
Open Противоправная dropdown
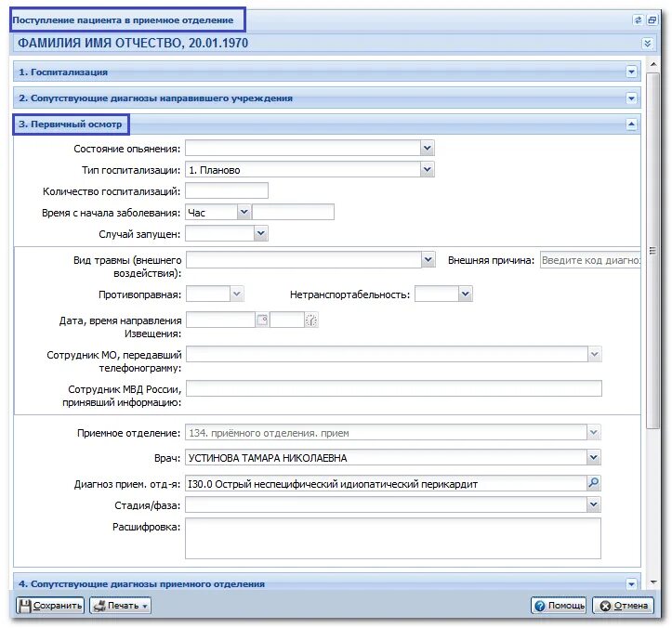click(237, 294)
